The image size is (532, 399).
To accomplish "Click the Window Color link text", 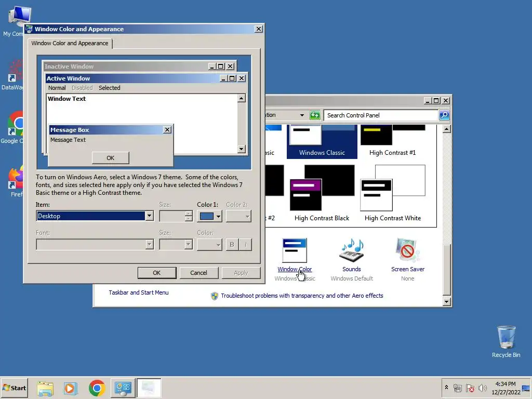I will pyautogui.click(x=295, y=269).
